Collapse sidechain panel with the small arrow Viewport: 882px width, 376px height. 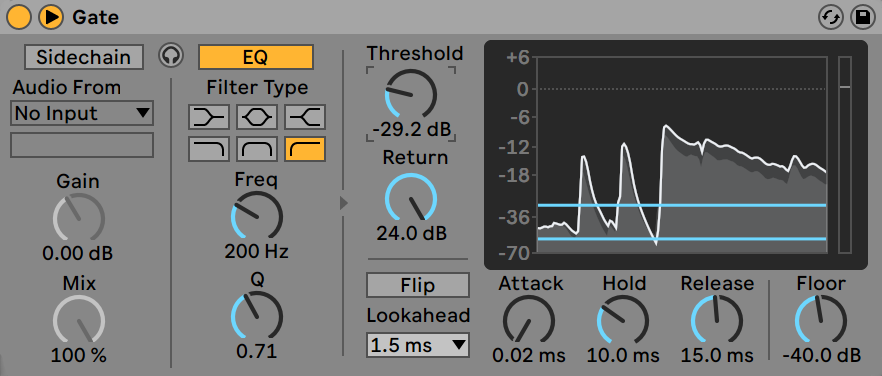point(344,203)
